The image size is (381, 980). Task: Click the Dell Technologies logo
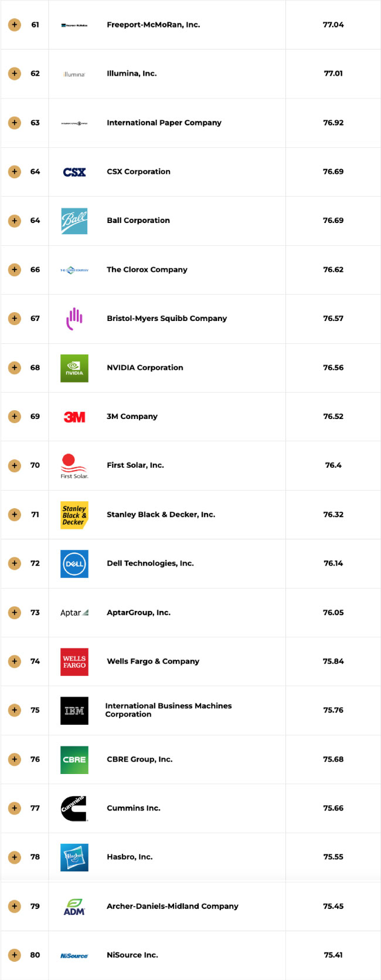click(x=74, y=563)
